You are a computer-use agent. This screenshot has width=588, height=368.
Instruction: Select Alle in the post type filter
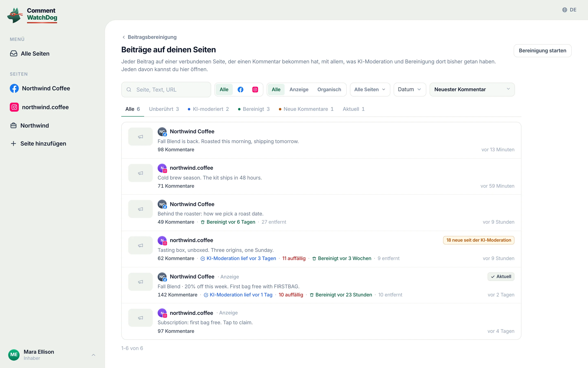pyautogui.click(x=276, y=90)
